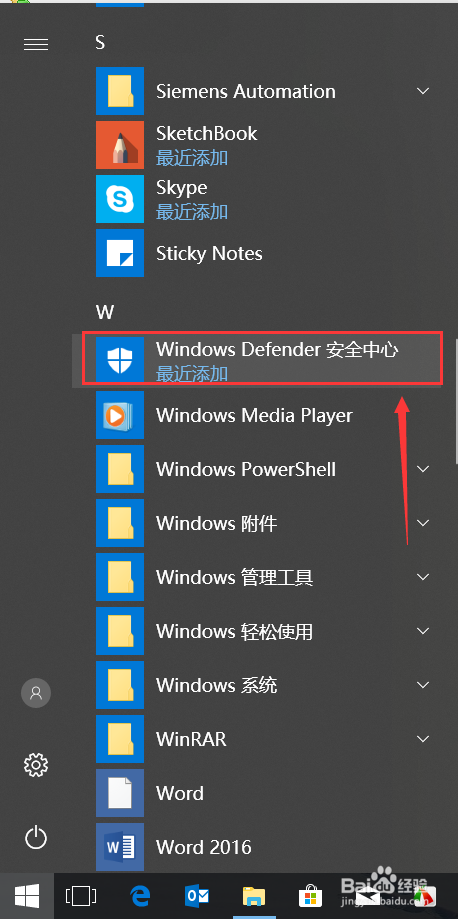458x919 pixels.
Task: Expand the Windows 轻松使用 chevron
Action: pos(423,631)
